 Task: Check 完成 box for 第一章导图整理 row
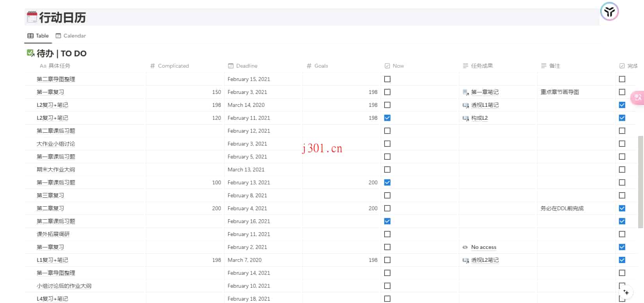click(x=622, y=273)
